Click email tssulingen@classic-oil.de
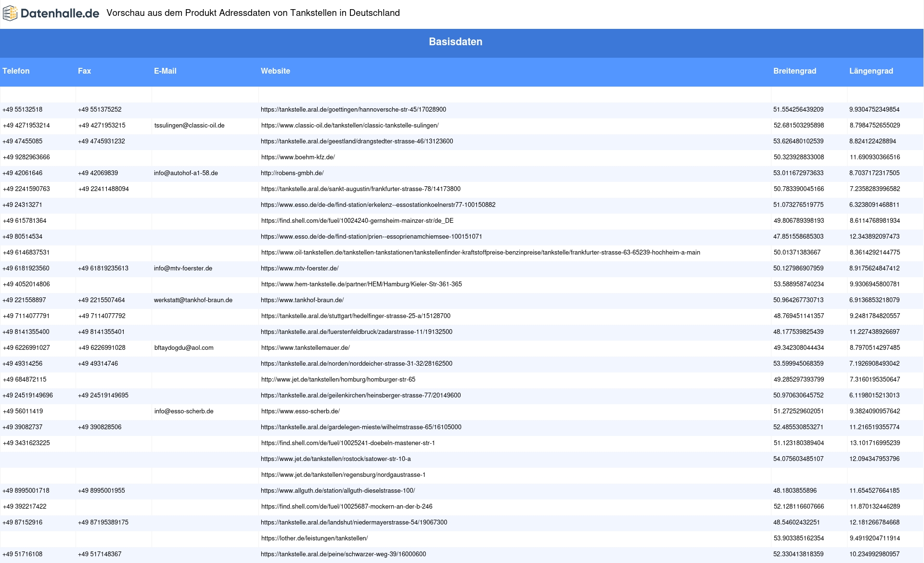This screenshot has width=924, height=563. [189, 126]
